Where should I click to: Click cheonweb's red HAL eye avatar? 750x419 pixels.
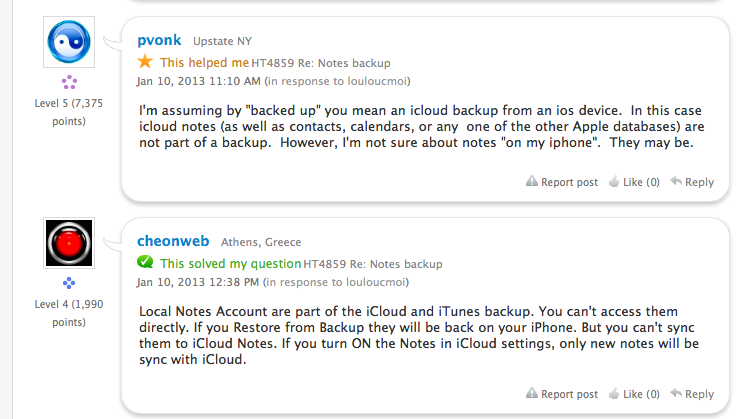tap(70, 243)
